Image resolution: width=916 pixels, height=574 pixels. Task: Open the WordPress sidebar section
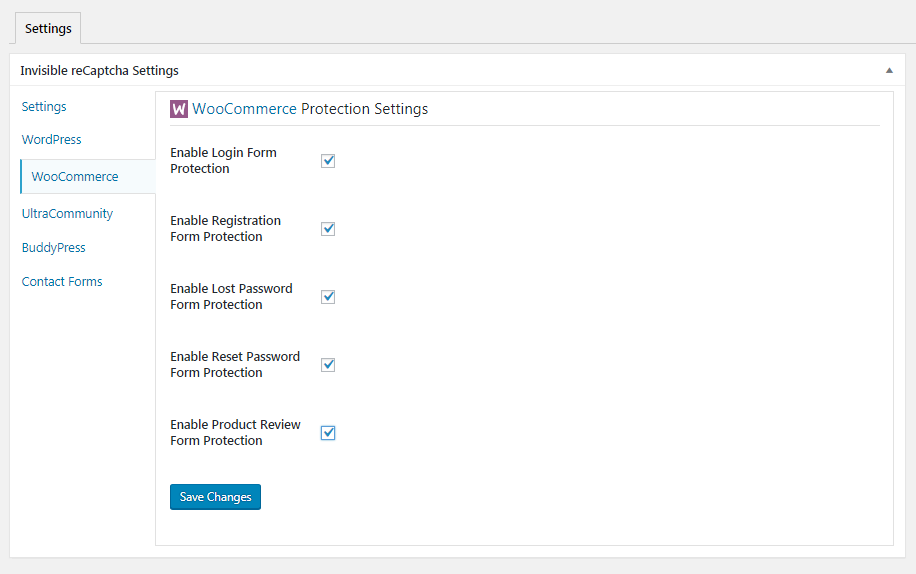coord(51,140)
